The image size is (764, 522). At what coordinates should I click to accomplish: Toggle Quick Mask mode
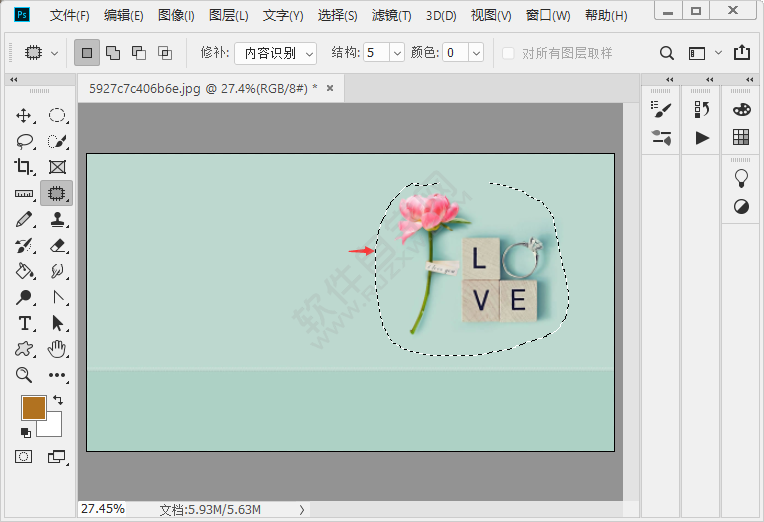23,457
